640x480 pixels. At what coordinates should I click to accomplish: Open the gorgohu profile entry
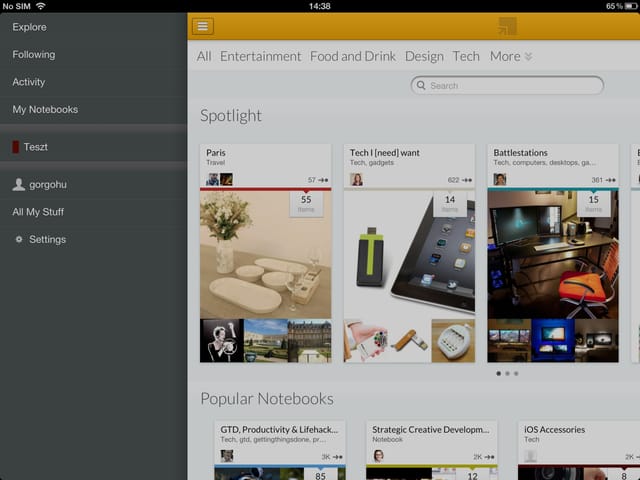[93, 184]
